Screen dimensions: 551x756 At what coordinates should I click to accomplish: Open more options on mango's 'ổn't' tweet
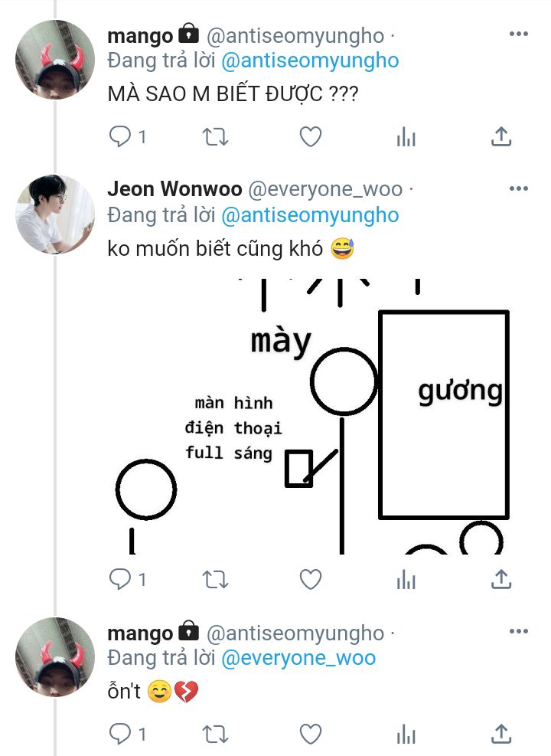click(x=519, y=632)
